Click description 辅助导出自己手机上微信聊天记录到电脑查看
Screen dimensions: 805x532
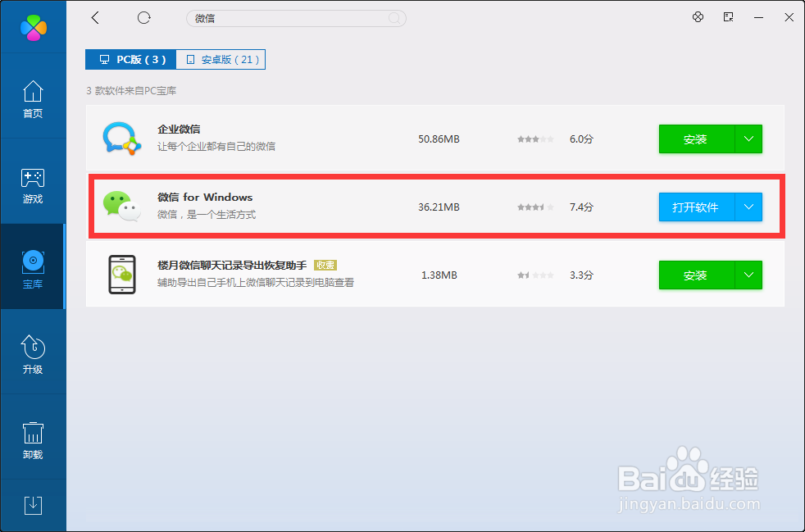[x=256, y=283]
